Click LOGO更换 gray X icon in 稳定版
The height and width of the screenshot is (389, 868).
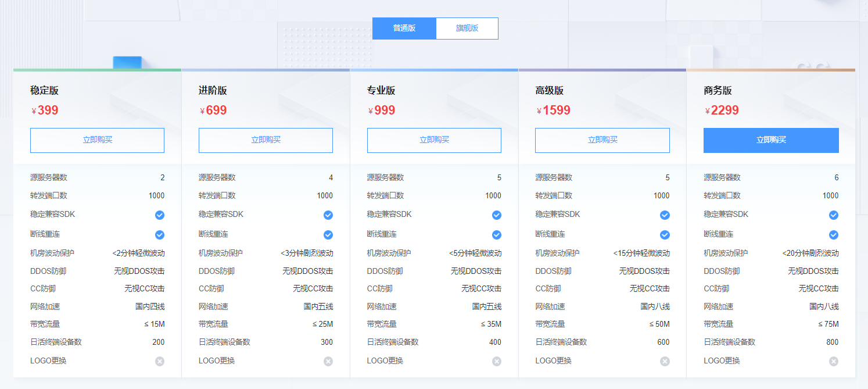click(160, 361)
